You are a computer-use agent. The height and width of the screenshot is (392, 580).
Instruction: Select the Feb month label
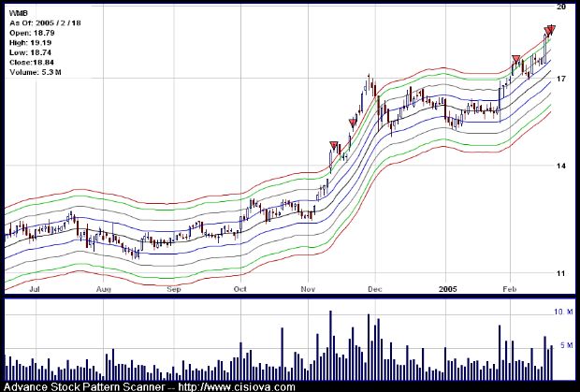coord(510,289)
